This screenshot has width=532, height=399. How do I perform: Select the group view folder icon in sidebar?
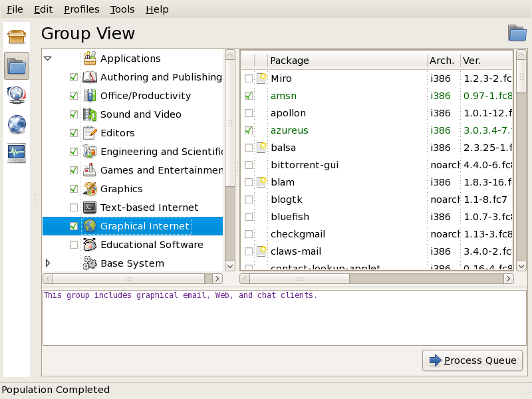click(17, 66)
